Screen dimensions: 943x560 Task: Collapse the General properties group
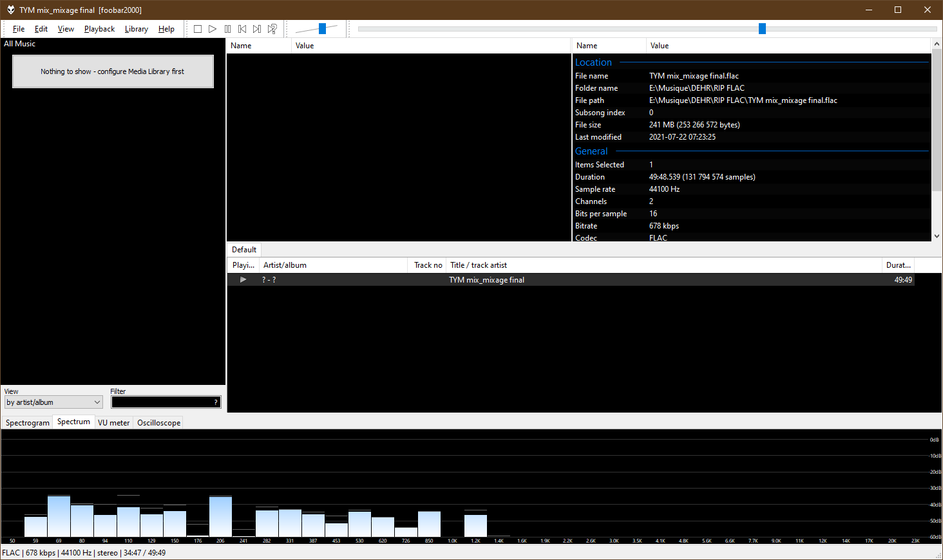pyautogui.click(x=591, y=151)
